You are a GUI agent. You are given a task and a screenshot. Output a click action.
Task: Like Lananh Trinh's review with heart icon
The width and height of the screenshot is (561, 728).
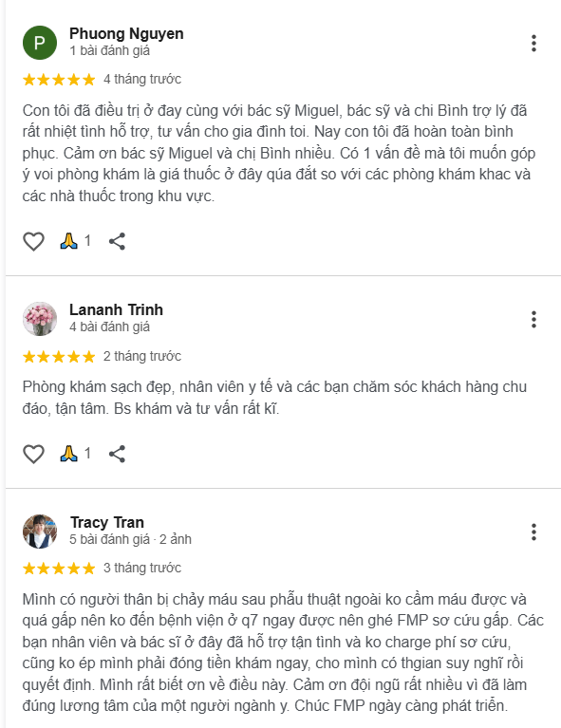coord(33,454)
